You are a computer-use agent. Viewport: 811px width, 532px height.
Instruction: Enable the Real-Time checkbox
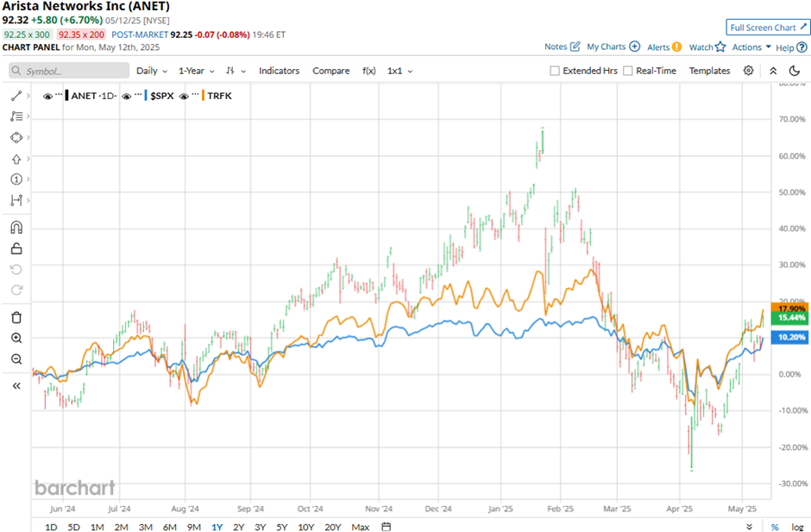(627, 71)
